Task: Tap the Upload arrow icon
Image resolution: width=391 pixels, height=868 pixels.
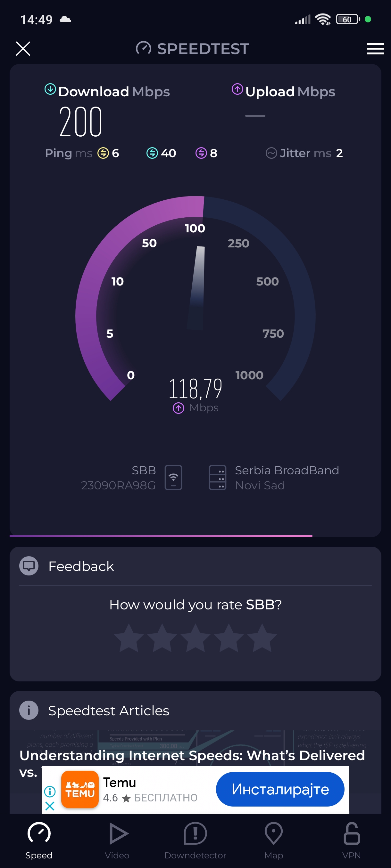Action: coord(237,89)
